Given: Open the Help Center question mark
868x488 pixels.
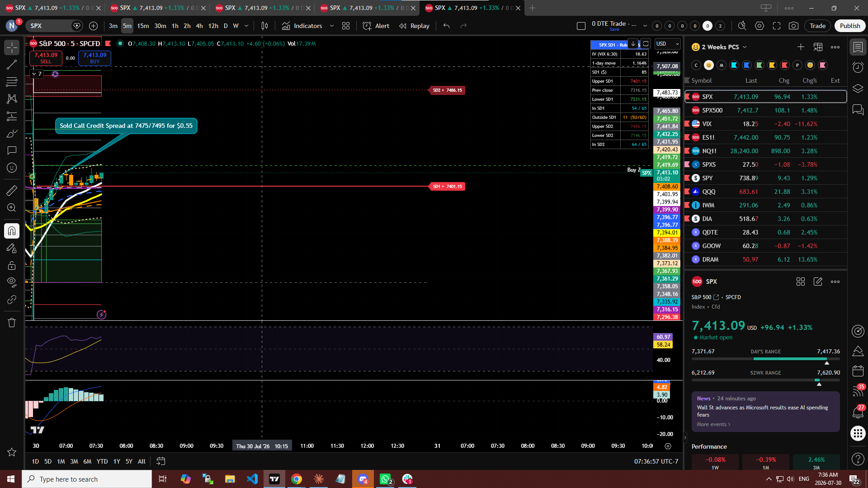Looking at the screenshot, I should pos(858,459).
